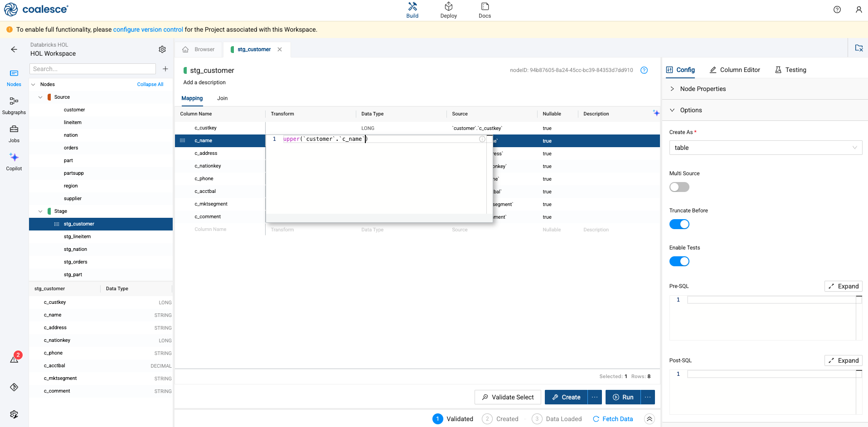Image resolution: width=868 pixels, height=427 pixels.
Task: Open Run button more options menu
Action: click(648, 397)
